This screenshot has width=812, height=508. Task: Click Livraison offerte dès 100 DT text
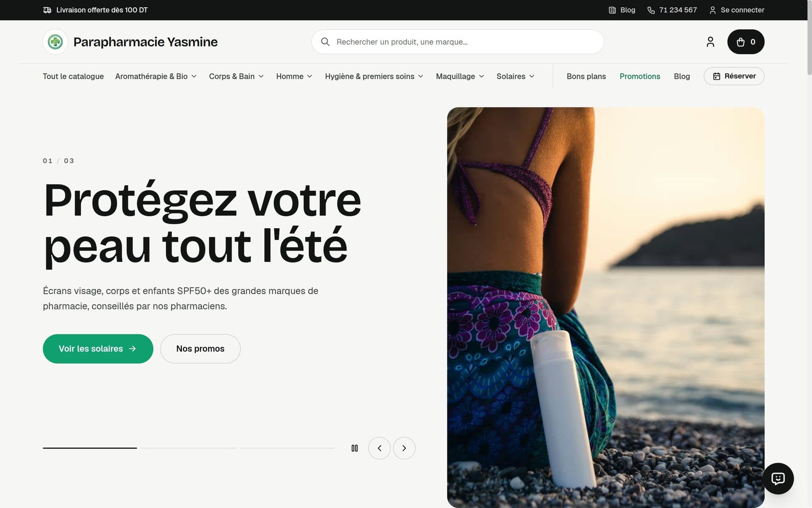[102, 10]
